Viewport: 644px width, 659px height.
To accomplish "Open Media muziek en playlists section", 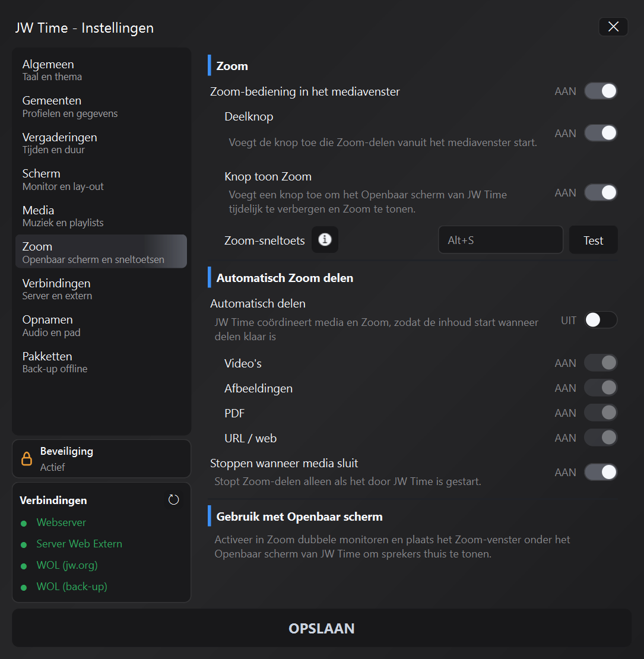I will (x=101, y=216).
